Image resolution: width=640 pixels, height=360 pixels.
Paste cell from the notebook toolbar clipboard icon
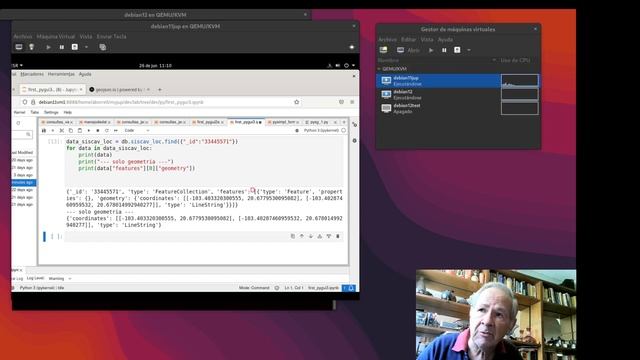(80, 131)
